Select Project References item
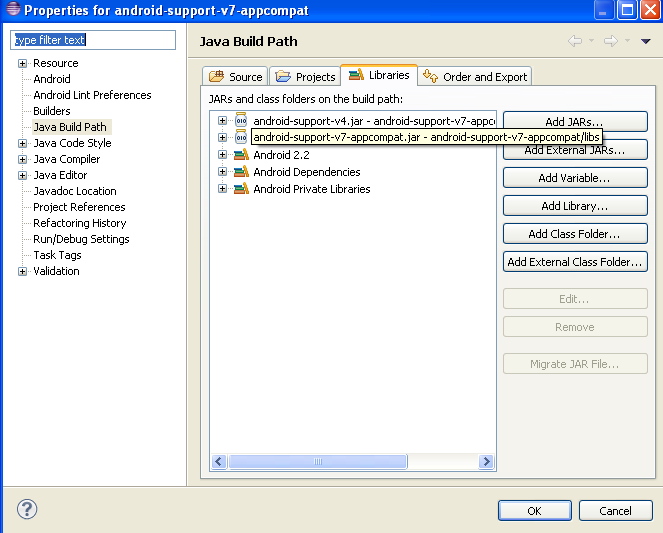 click(79, 207)
